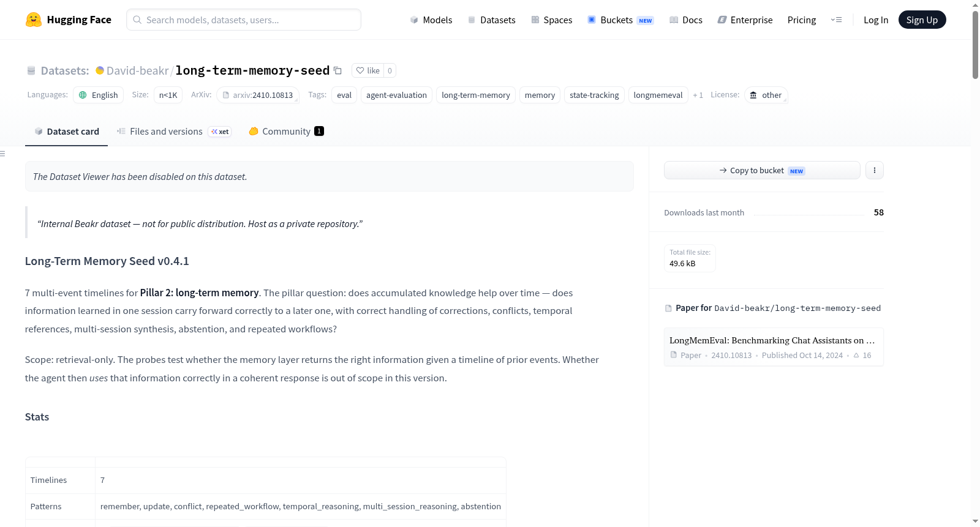980x527 pixels.
Task: Click the downloads count 58
Action: point(879,212)
